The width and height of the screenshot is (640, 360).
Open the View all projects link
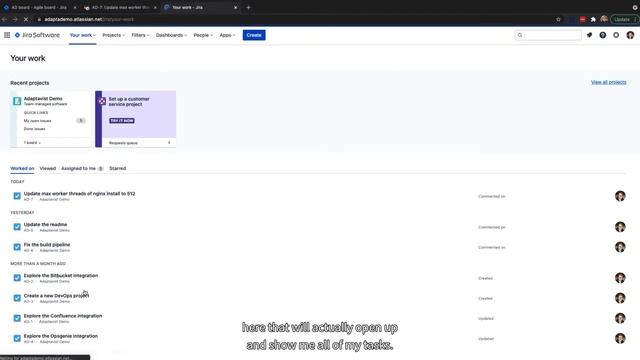coord(608,82)
